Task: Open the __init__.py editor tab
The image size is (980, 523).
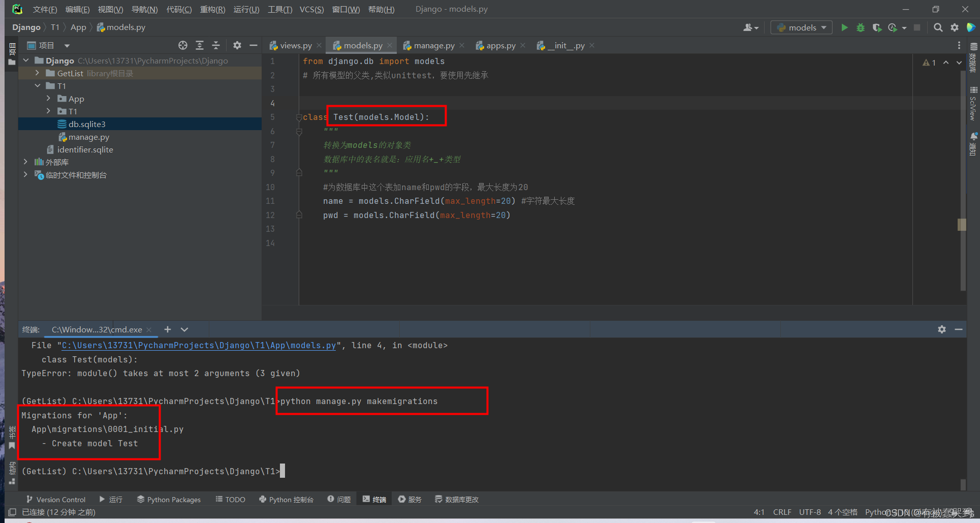Action: click(566, 45)
